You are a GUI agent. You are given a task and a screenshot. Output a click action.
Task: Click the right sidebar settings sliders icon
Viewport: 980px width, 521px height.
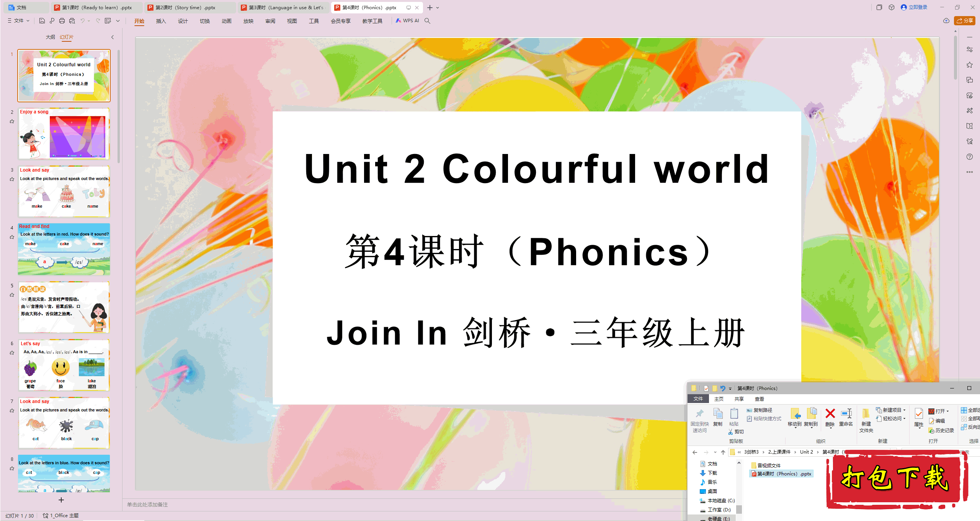tap(970, 49)
